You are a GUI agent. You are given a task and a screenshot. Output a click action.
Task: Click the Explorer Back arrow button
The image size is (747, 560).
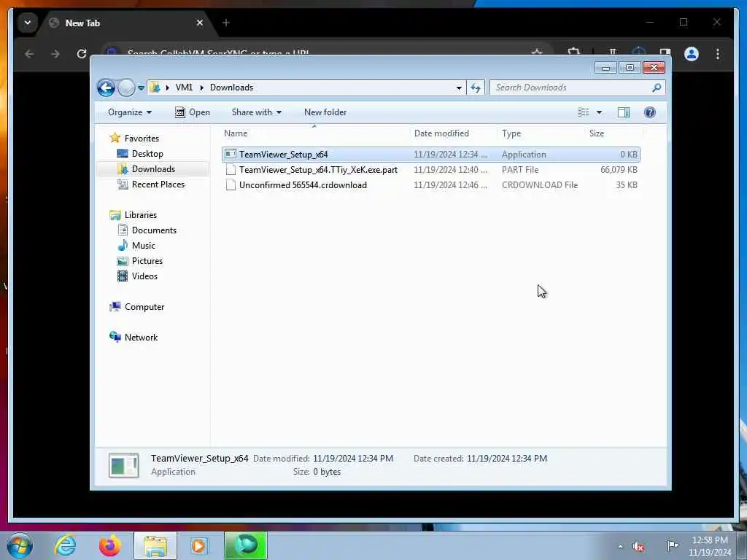pyautogui.click(x=106, y=87)
